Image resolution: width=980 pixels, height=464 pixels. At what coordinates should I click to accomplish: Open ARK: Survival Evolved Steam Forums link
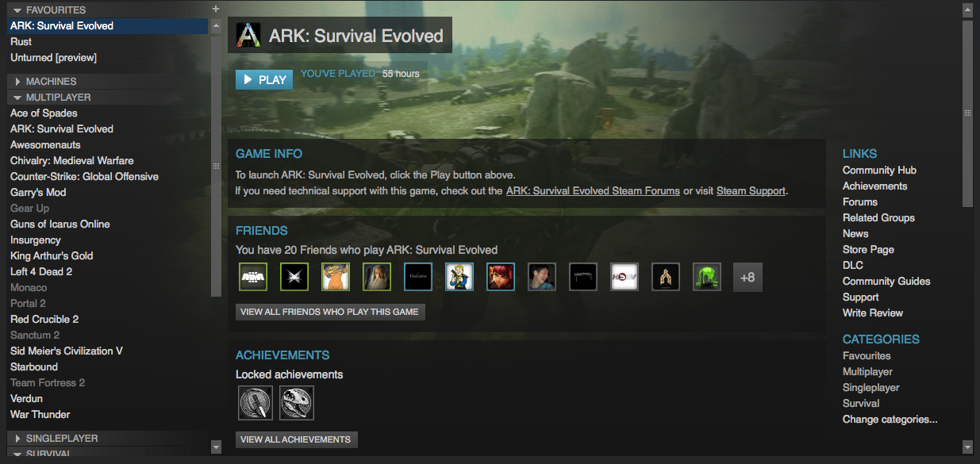593,191
